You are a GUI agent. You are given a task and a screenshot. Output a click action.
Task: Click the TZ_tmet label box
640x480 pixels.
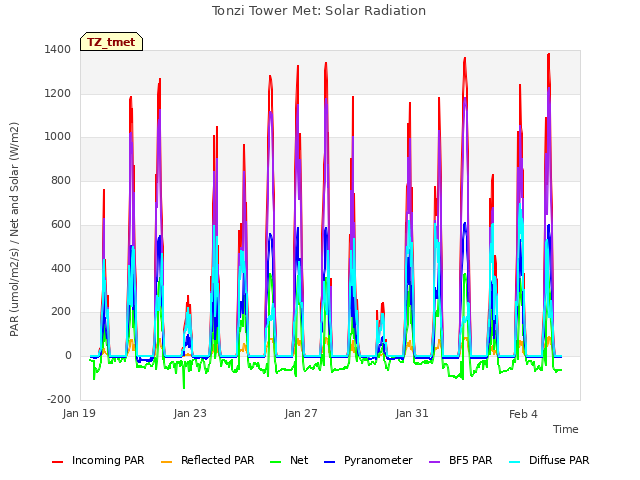[x=111, y=42]
